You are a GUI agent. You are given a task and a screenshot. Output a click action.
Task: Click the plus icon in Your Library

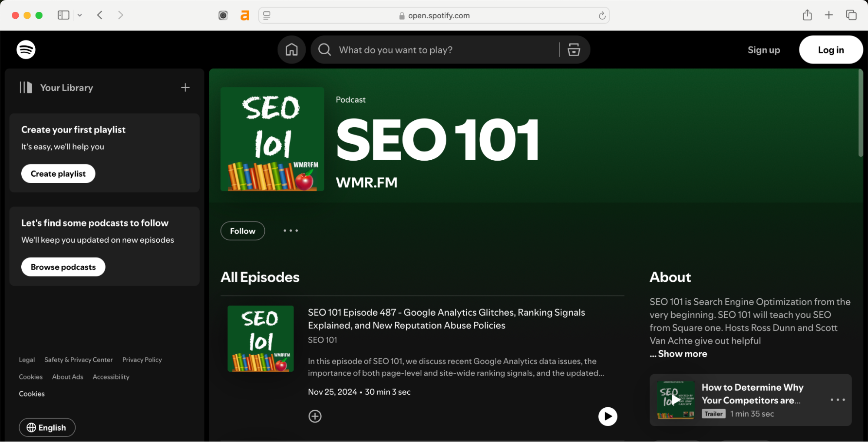(x=185, y=88)
